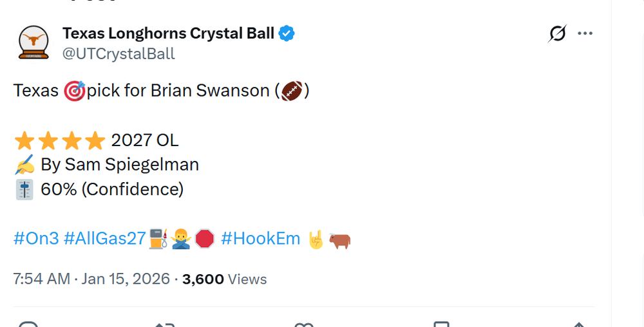Click the repost icon below the post
Image resolution: width=644 pixels, height=327 pixels.
(166, 323)
